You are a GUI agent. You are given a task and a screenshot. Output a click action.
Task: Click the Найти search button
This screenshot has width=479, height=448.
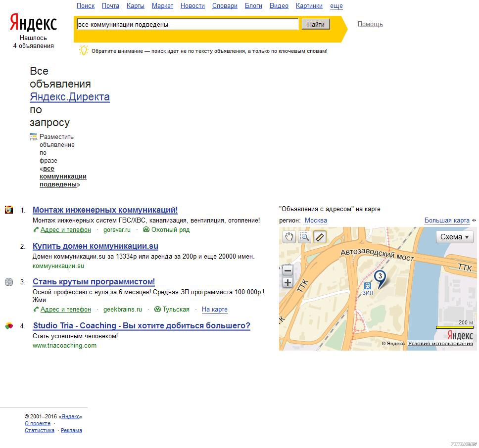[316, 24]
